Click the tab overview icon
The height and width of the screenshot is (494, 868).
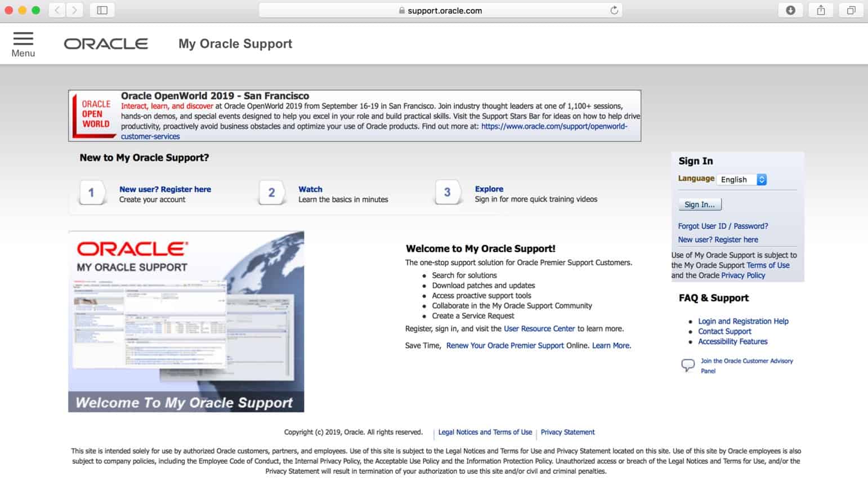tap(851, 10)
